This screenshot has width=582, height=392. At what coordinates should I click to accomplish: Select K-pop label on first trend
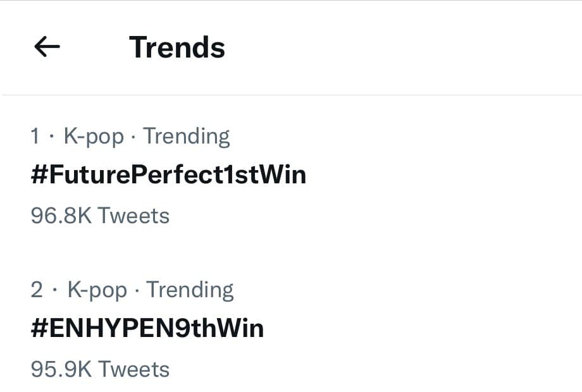[94, 136]
